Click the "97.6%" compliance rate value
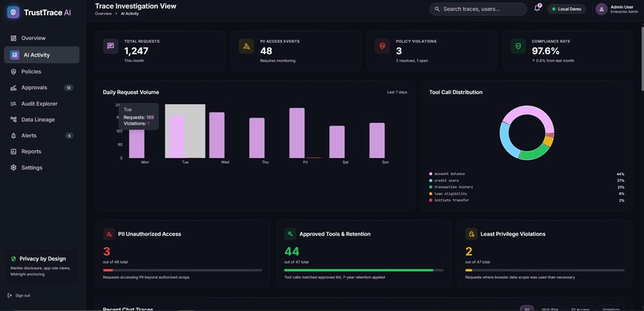644x311 pixels. (x=546, y=51)
